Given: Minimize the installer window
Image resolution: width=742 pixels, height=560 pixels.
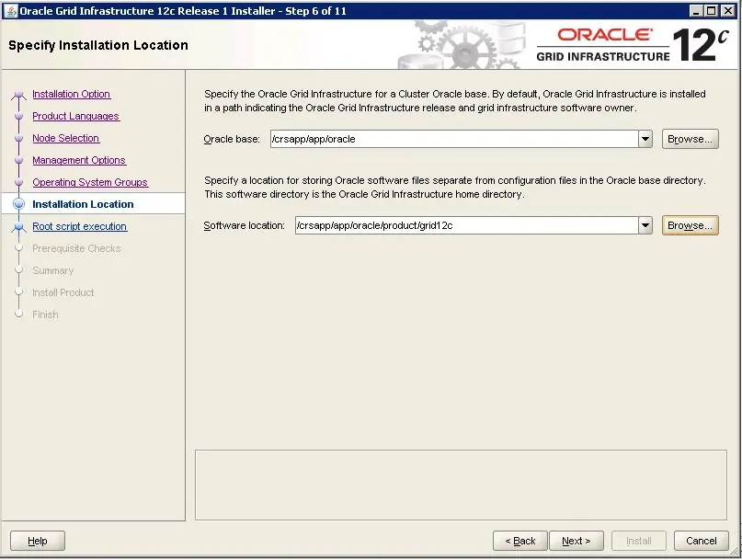Looking at the screenshot, I should pos(696,10).
